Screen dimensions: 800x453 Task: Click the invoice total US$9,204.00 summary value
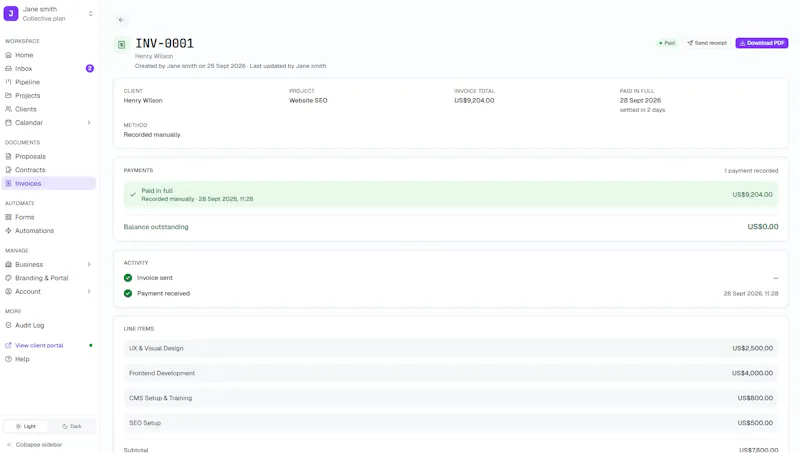coord(474,100)
